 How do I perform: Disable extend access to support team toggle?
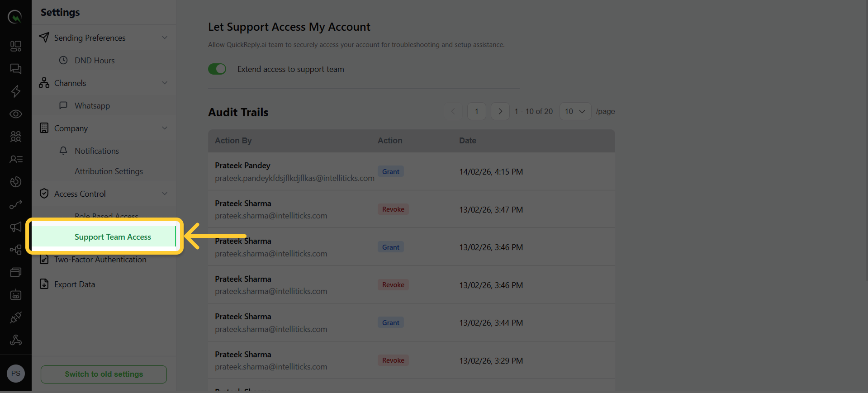pos(217,69)
